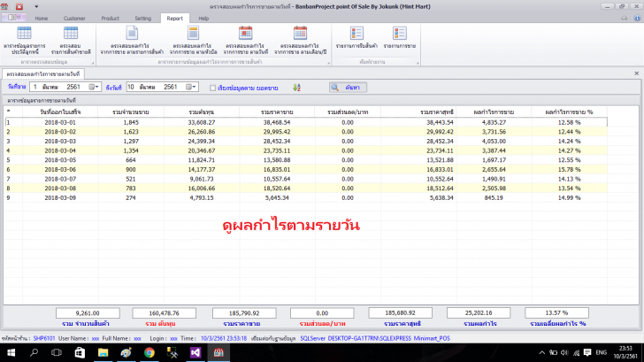Click total items field showing 9,261.00
644x362 pixels.
click(x=88, y=313)
